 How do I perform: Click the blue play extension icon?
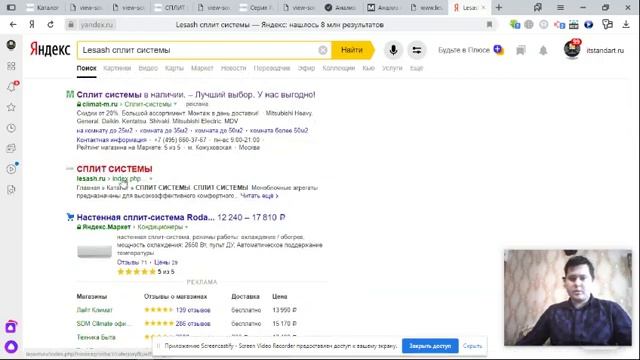coord(588,24)
